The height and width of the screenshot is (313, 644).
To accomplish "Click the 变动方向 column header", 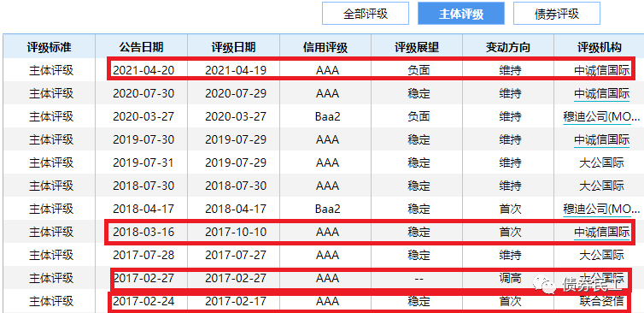I will point(508,47).
